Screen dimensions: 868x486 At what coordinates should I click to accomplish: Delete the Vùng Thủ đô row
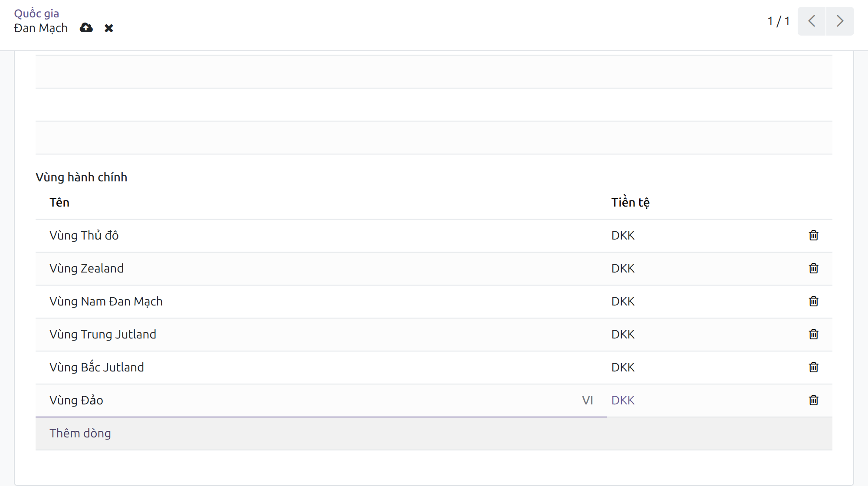(814, 235)
